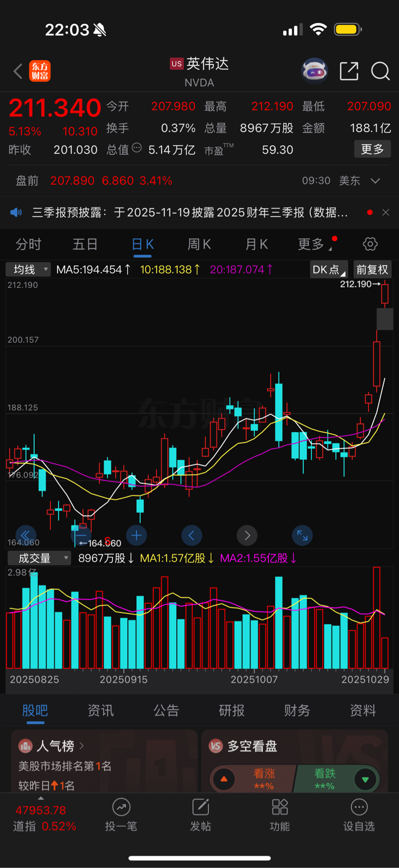
Task: Tap the back arrow icon
Action: click(18, 71)
